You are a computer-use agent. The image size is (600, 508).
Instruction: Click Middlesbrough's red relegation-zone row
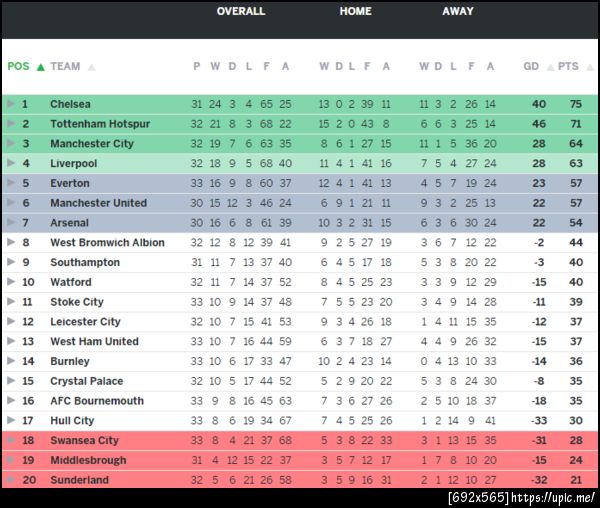pyautogui.click(x=300, y=460)
